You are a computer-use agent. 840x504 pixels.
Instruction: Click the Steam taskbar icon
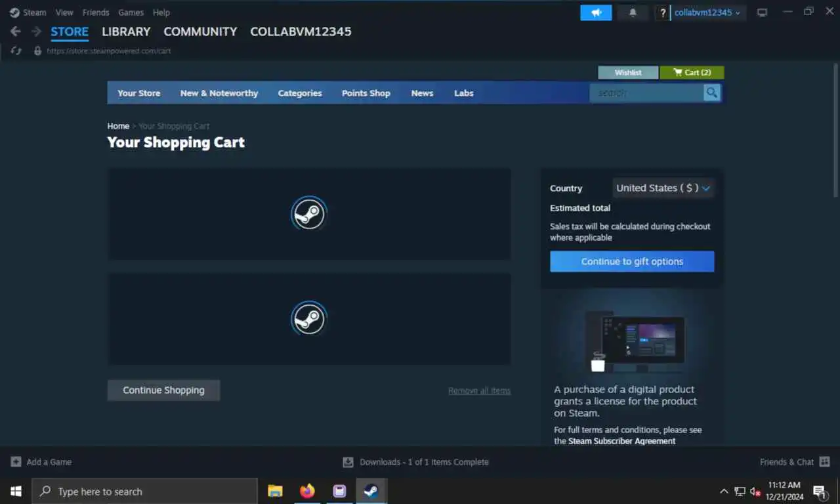[x=371, y=491]
